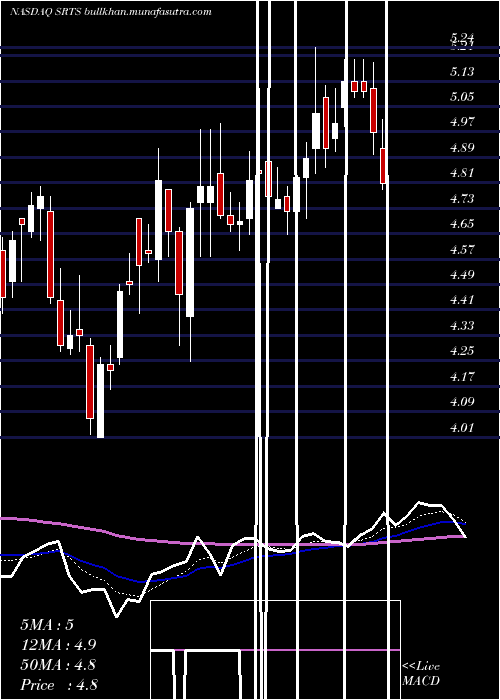Click the '<<Live' label

pyautogui.click(x=421, y=667)
